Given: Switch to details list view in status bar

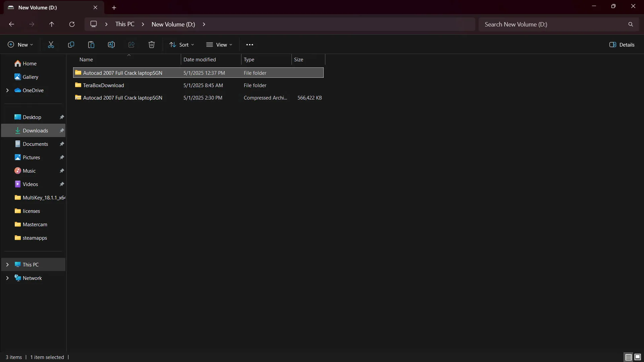Looking at the screenshot, I should tap(628, 357).
